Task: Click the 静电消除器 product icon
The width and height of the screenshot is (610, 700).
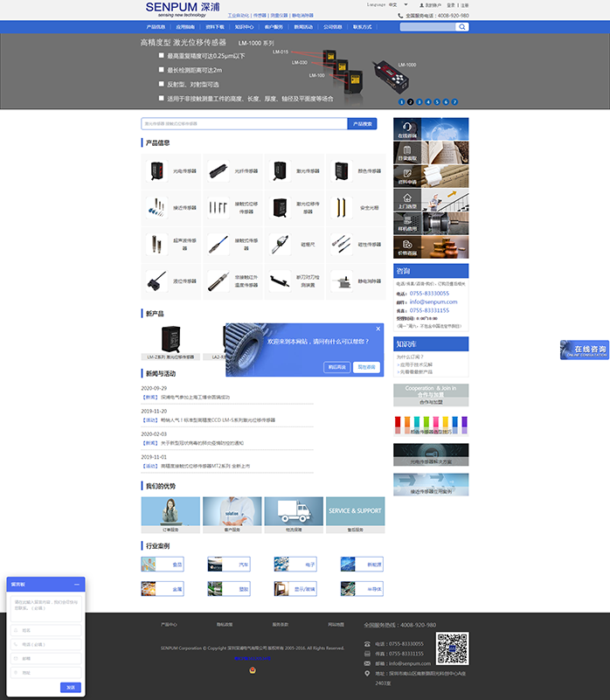Action: [340, 281]
